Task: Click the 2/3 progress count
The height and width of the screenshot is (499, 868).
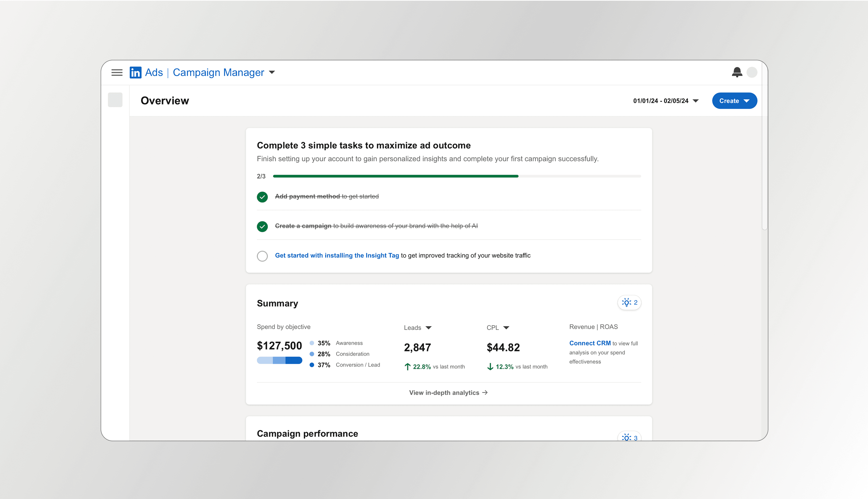Action: tap(261, 176)
